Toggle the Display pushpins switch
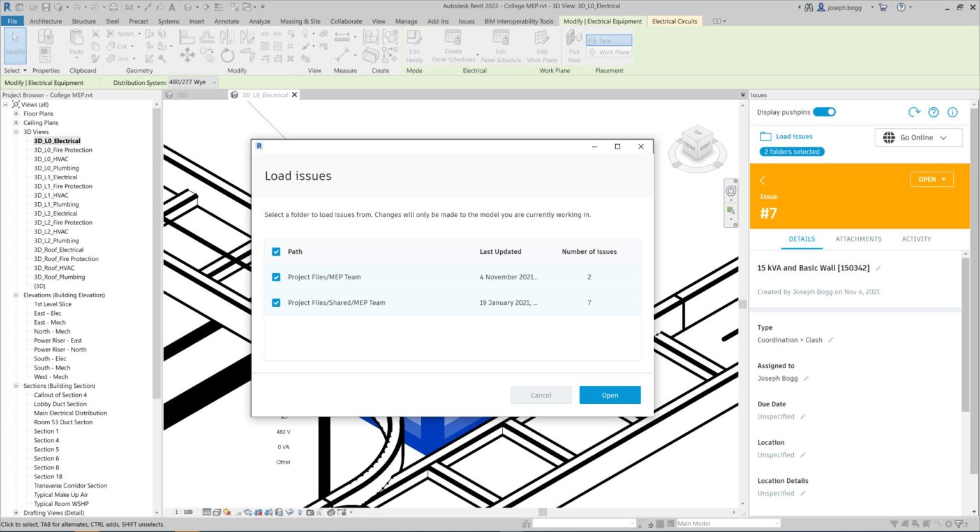Viewport: 980px width, 532px height. coord(824,112)
